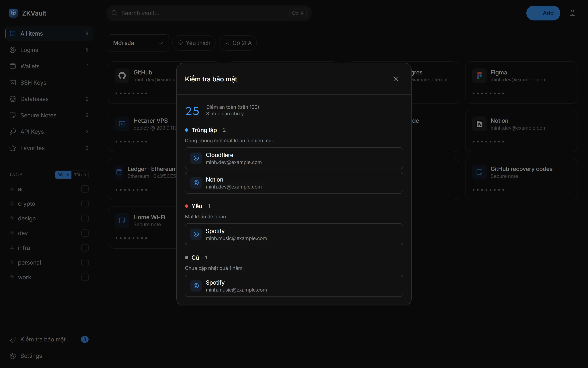The height and width of the screenshot is (368, 588).
Task: Select Bất kỳ tag match mode
Action: click(x=63, y=175)
